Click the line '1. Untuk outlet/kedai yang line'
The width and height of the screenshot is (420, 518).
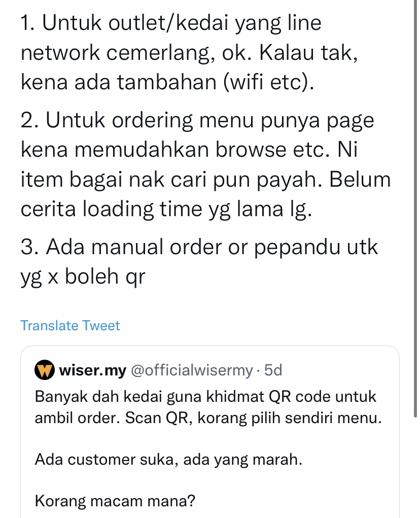(x=171, y=24)
